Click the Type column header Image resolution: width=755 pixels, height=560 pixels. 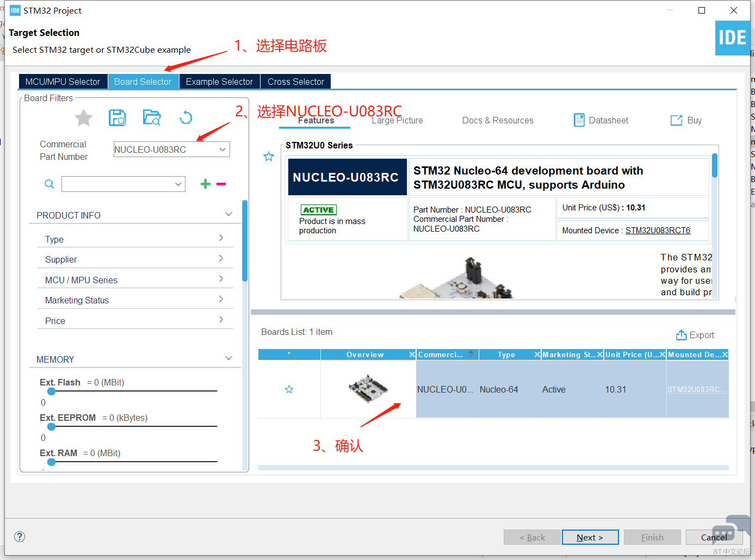pos(506,354)
